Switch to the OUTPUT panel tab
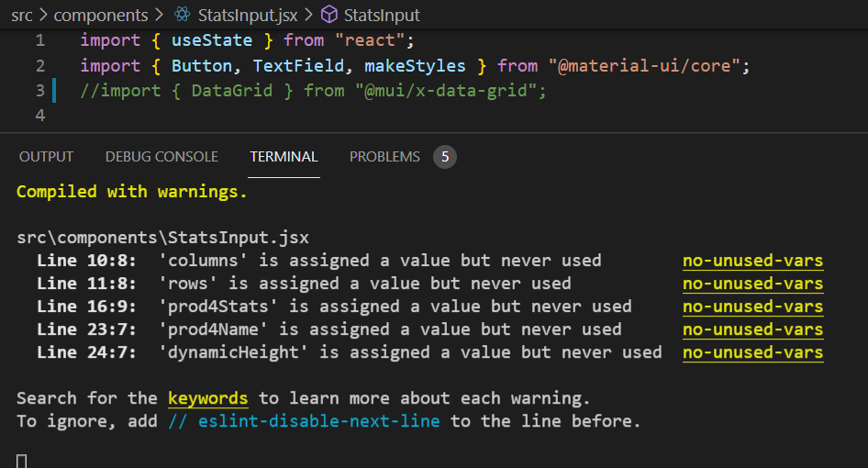Screen dimensions: 868x468 click(x=47, y=157)
